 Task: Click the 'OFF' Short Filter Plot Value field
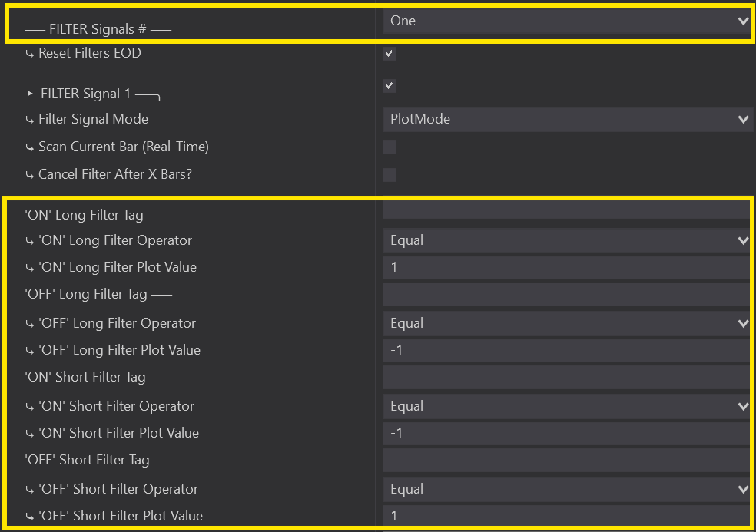pos(565,516)
